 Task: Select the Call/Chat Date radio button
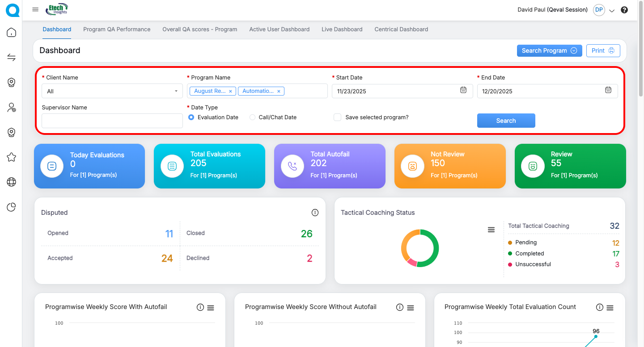click(x=253, y=117)
